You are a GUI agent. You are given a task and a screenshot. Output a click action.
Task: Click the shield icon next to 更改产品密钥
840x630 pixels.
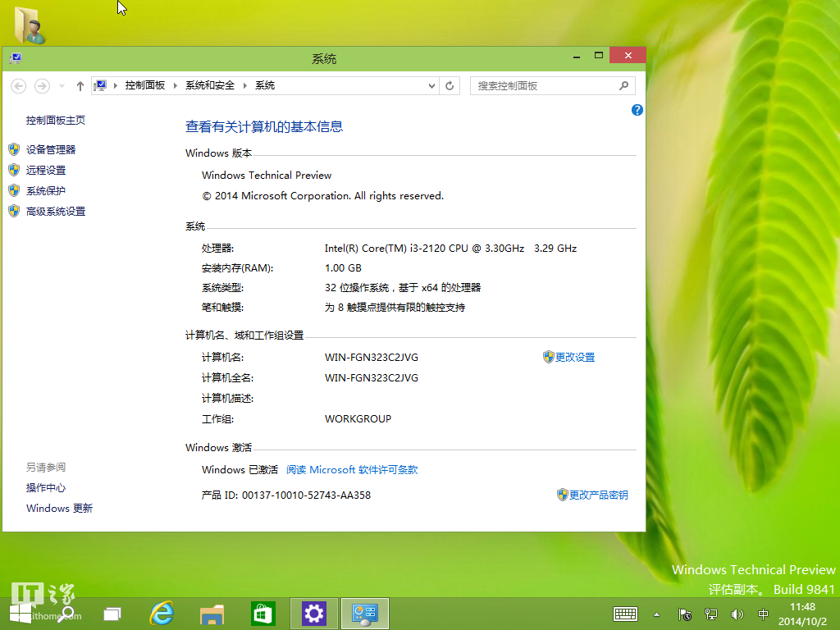coord(561,495)
